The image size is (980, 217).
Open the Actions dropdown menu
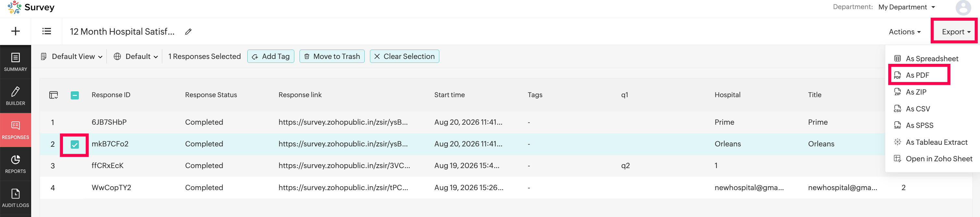[x=904, y=32]
